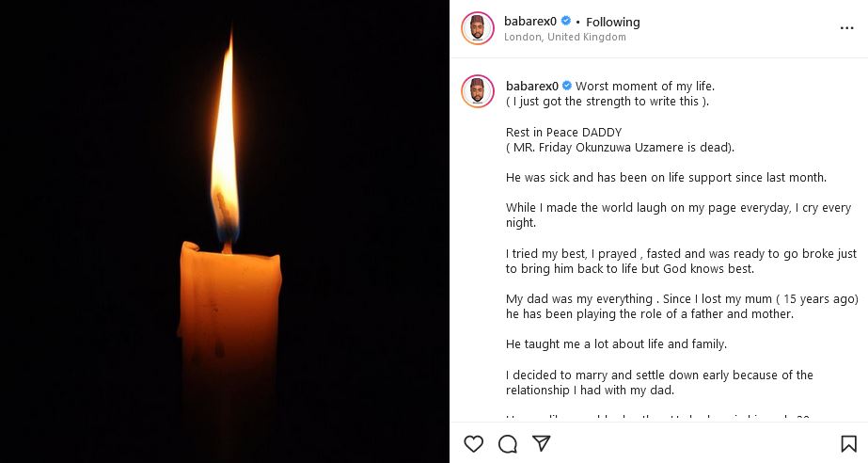Open the London, United Kingdom location

(x=564, y=38)
